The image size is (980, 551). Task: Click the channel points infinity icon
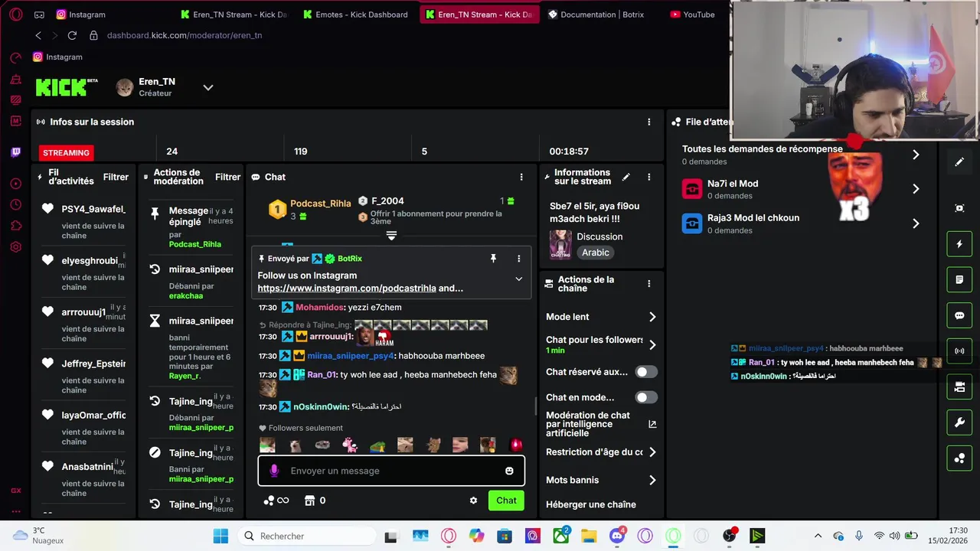pos(276,500)
